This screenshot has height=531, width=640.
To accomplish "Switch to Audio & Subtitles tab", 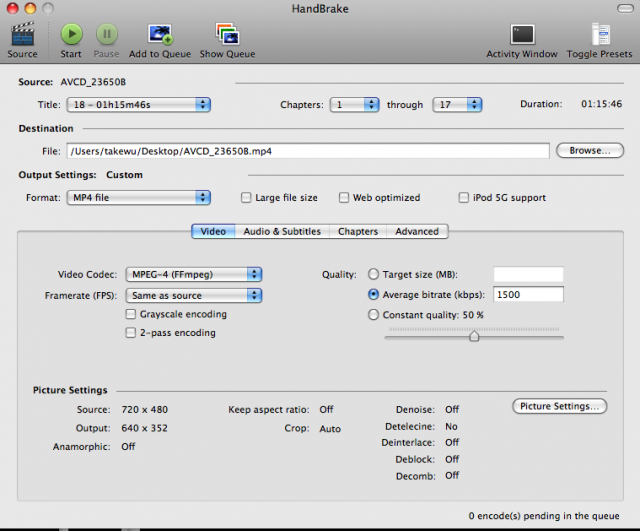I will coord(282,231).
